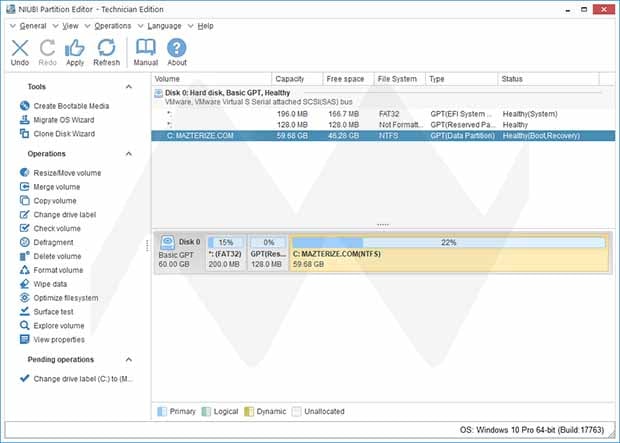Screen dimensions: 620x443
Task: Collapse the Pending operations section chevron
Action: 129,360
